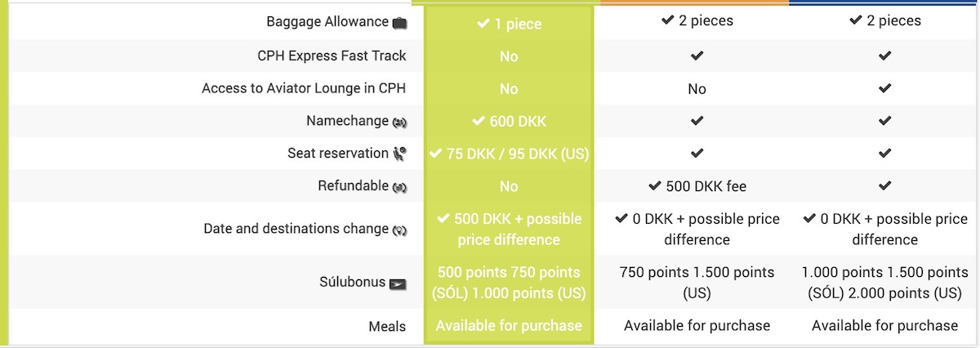The image size is (980, 348).
Task: Click the green 500 DKK + possible price difference
Action: tap(509, 230)
